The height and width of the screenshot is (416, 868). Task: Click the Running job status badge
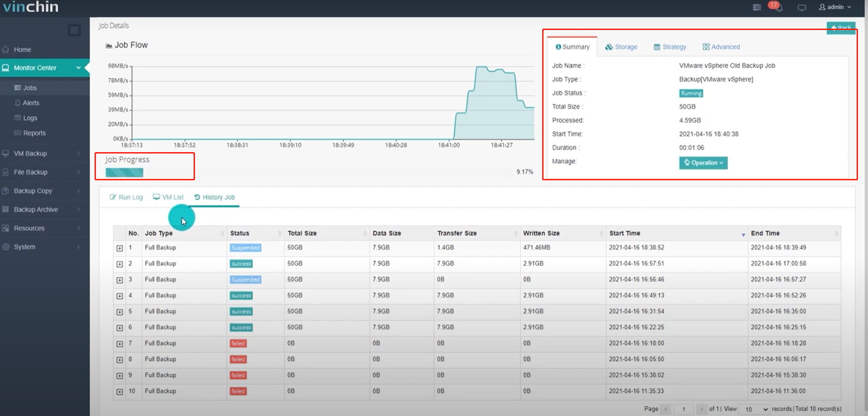click(691, 93)
